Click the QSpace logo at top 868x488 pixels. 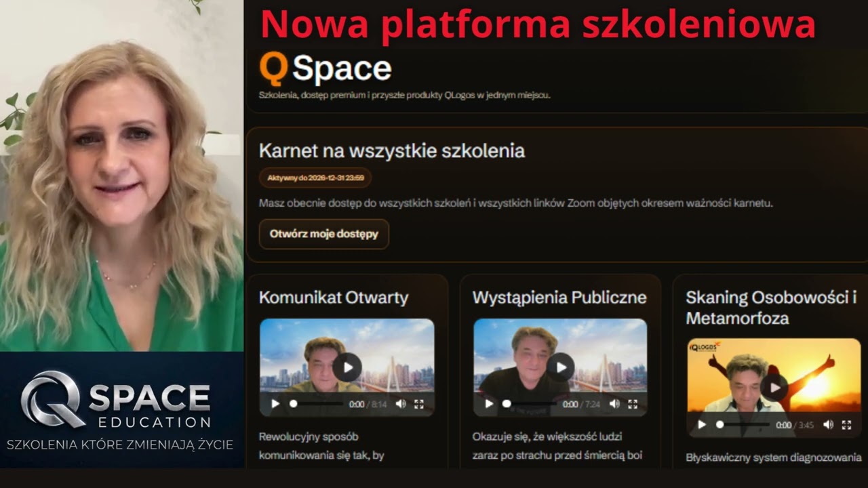(x=325, y=68)
